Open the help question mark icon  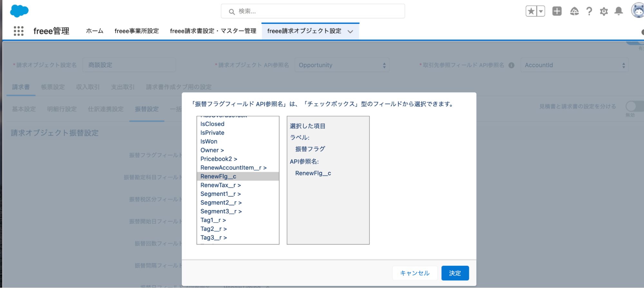tap(589, 11)
